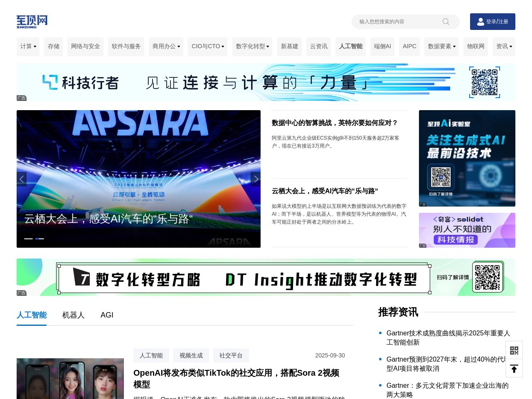532x399 pixels.
Task: Click the QR code in top banner
Action: 485,82
